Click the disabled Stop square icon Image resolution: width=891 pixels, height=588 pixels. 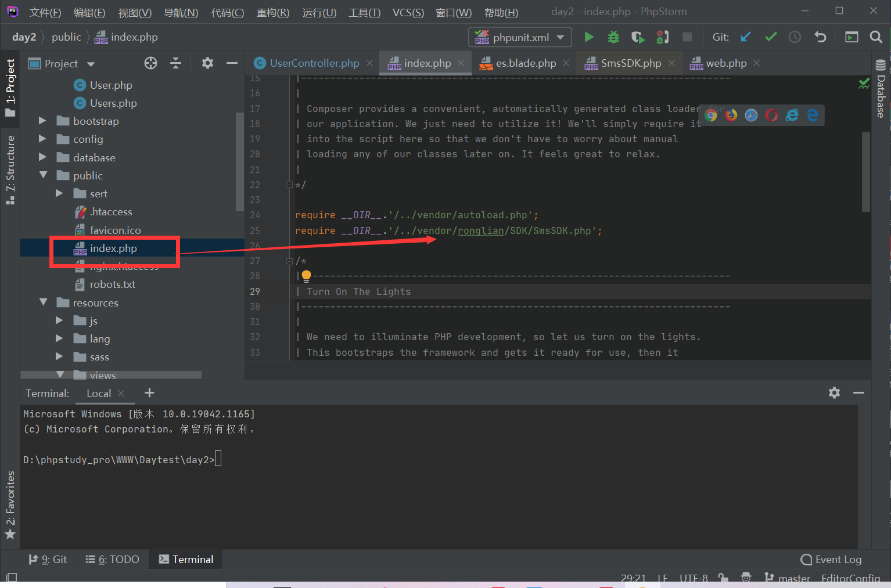(687, 37)
